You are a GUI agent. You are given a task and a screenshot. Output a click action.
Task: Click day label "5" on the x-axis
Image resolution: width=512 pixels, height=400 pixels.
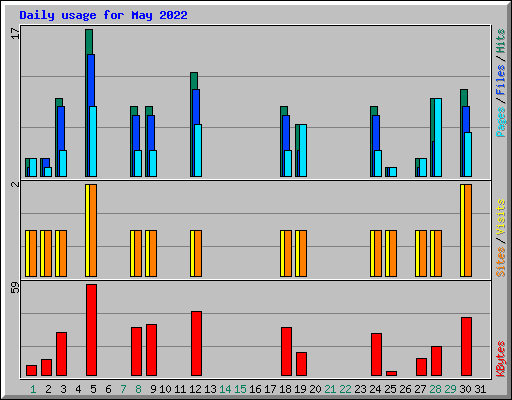click(x=93, y=389)
